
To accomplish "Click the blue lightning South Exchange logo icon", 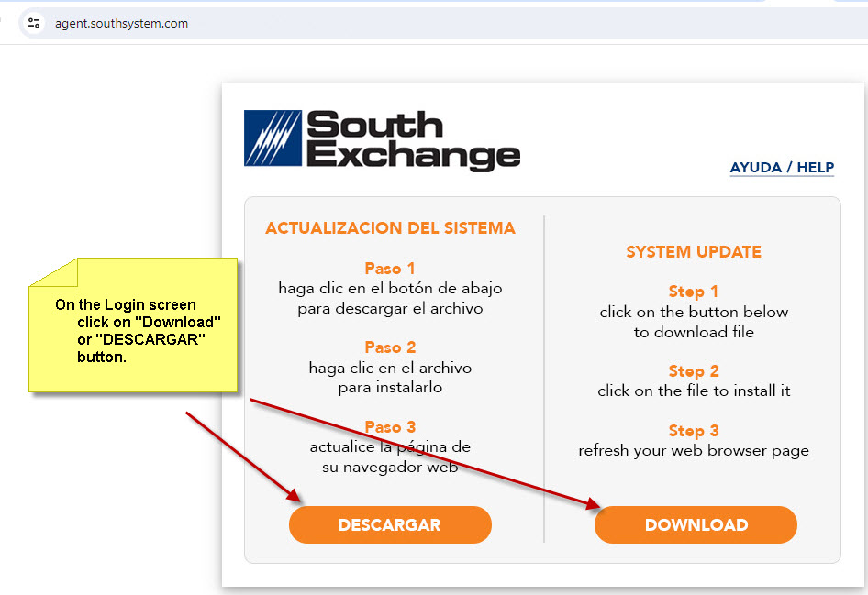I will click(x=273, y=138).
